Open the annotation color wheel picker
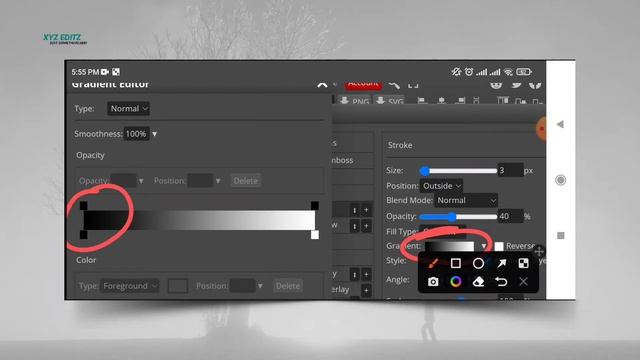The width and height of the screenshot is (640, 360). pyautogui.click(x=456, y=282)
